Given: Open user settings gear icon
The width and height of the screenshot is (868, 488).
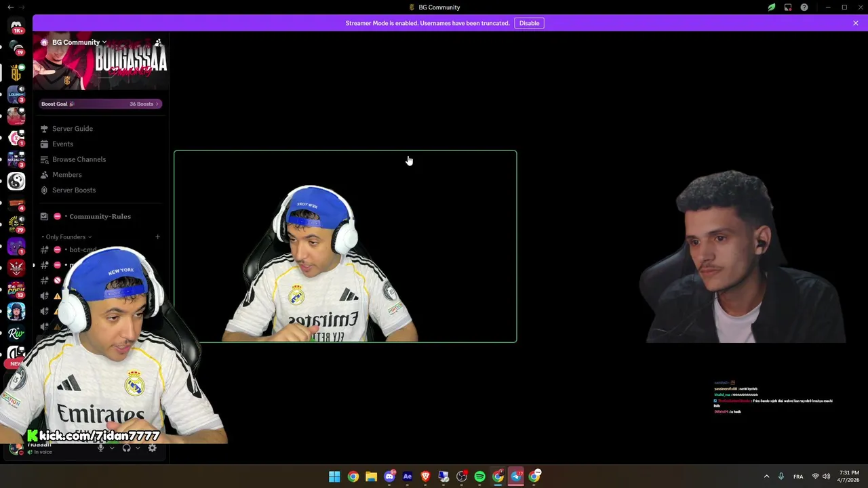Looking at the screenshot, I should pos(152,448).
